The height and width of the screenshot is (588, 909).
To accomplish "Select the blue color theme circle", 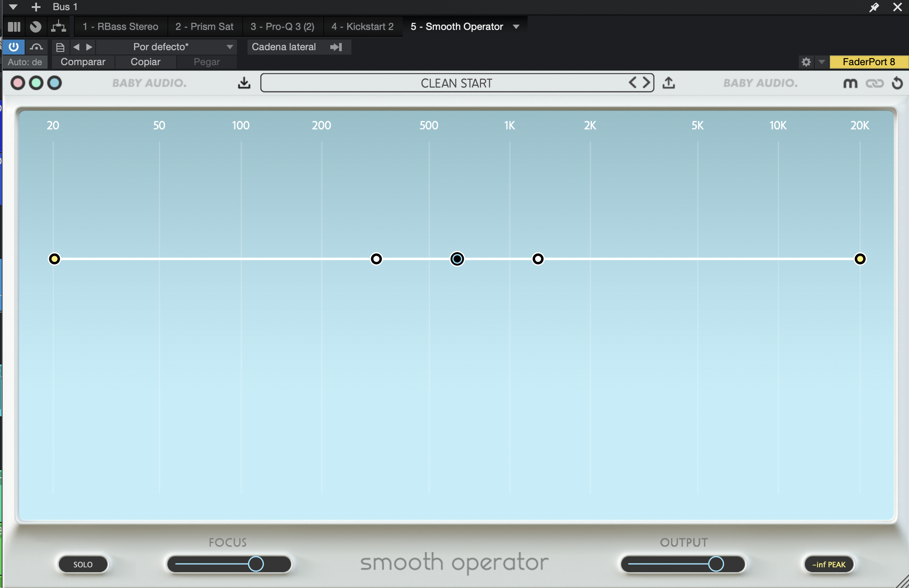I will [55, 83].
